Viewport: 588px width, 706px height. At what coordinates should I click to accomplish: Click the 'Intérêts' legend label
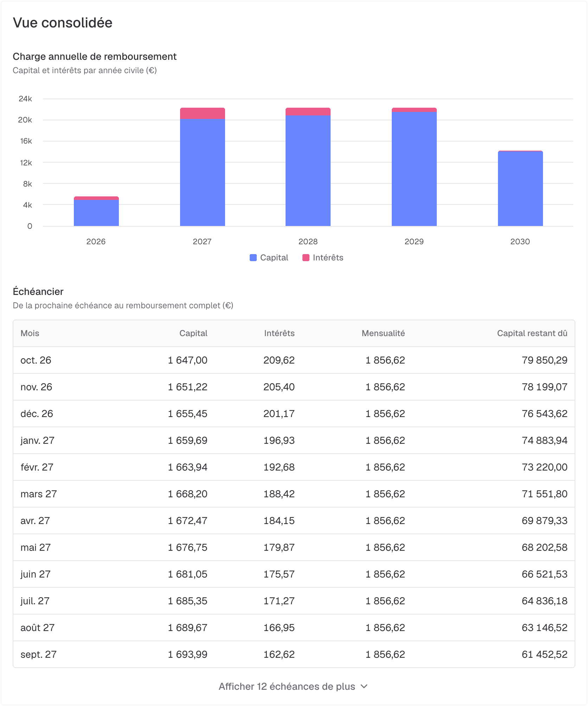328,258
